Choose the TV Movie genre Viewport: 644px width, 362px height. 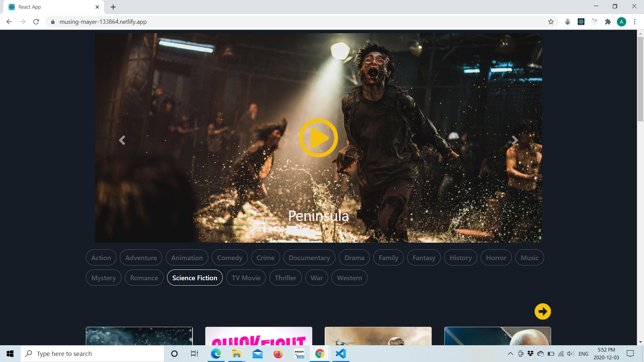click(246, 278)
